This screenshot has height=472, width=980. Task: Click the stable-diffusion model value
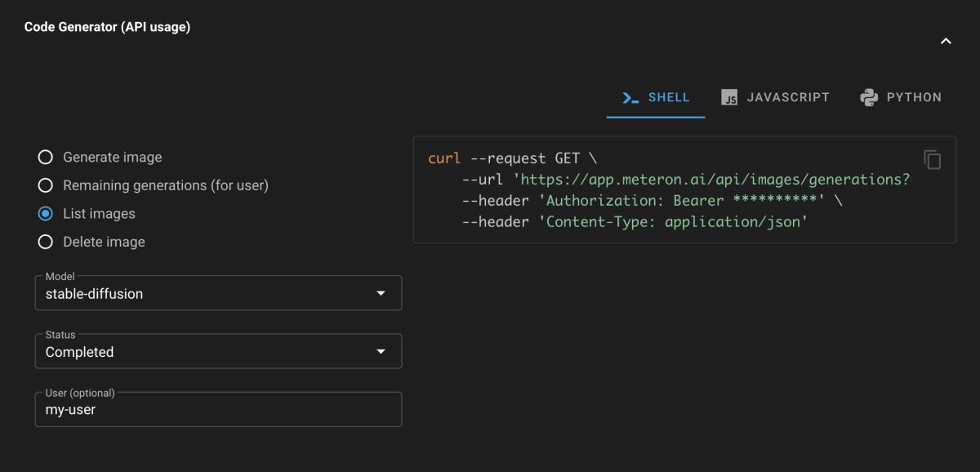point(94,294)
